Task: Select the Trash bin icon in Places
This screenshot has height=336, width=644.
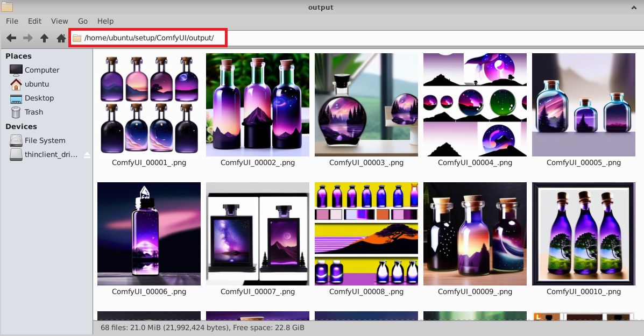Action: [16, 112]
